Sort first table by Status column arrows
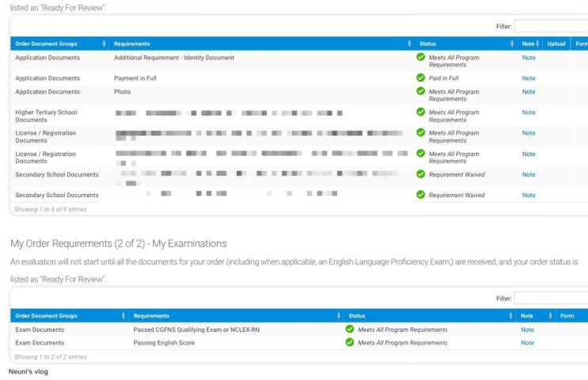The width and height of the screenshot is (588, 380). [512, 44]
